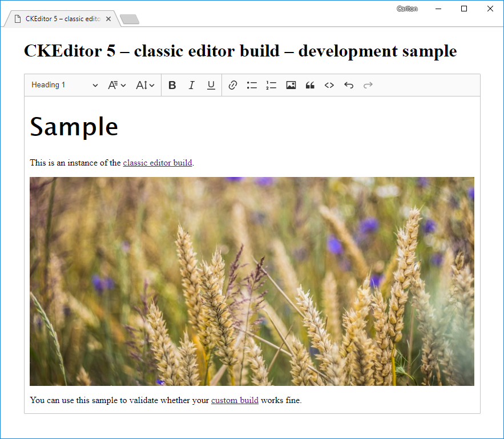Open the Heading 1 paragraph style dropdown
This screenshot has width=504, height=439.
63,84
